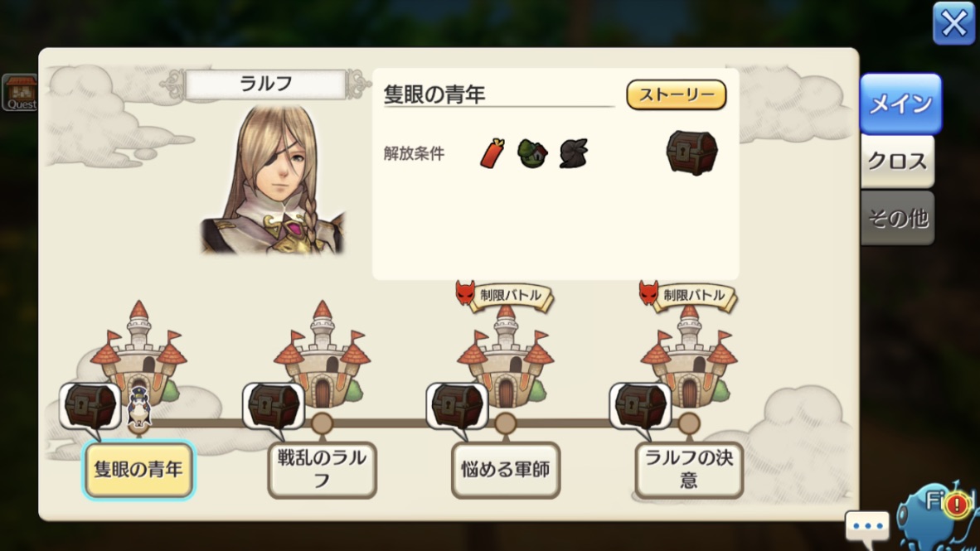Tap the blue robot mascot with alert
The height and width of the screenshot is (551, 980).
938,515
